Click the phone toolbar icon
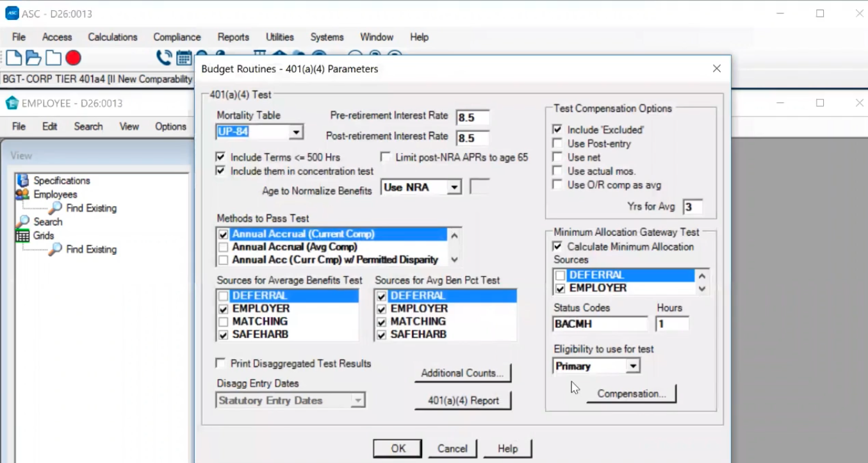Image resolution: width=868 pixels, height=463 pixels. 164,58
